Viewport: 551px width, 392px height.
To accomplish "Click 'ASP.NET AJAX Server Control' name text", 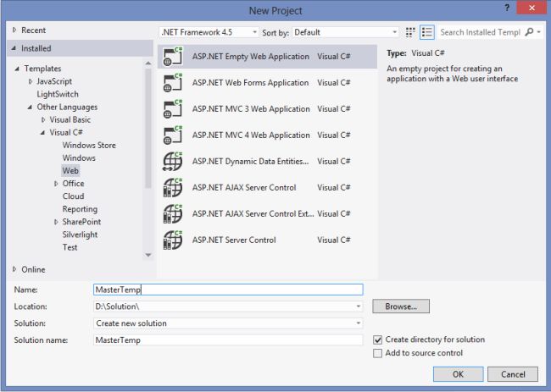I will [x=244, y=187].
